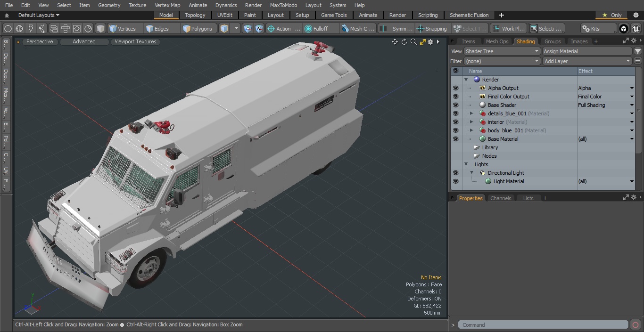Open the Falloff menu
This screenshot has width=644, height=332.
pyautogui.click(x=321, y=29)
